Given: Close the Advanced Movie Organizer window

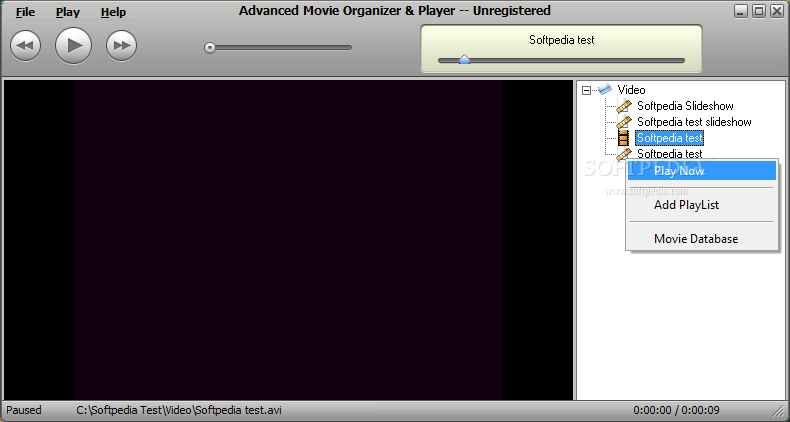Looking at the screenshot, I should pos(777,11).
